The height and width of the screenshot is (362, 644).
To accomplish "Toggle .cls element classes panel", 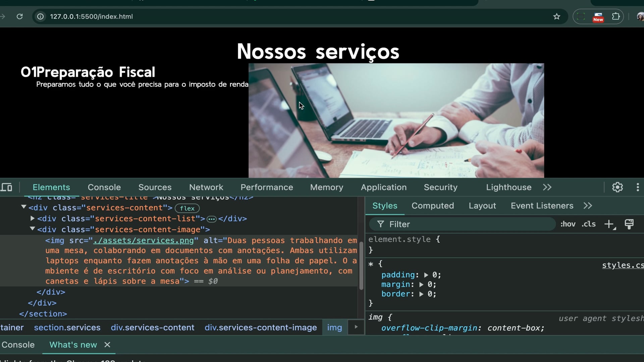I will [589, 224].
